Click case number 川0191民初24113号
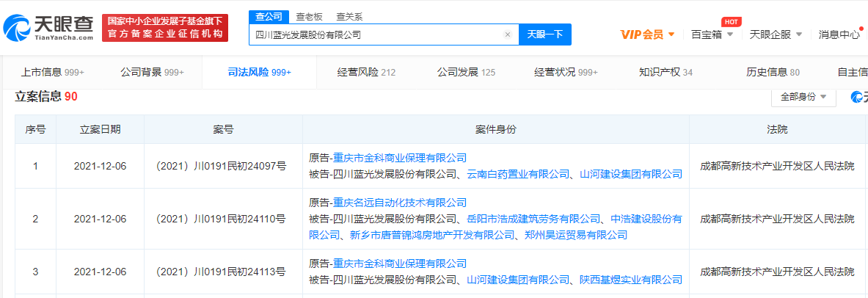The width and height of the screenshot is (868, 298). coord(222,272)
